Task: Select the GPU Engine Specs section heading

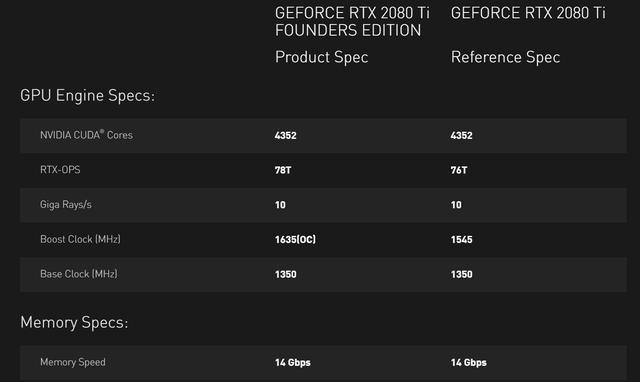Action: pos(87,96)
